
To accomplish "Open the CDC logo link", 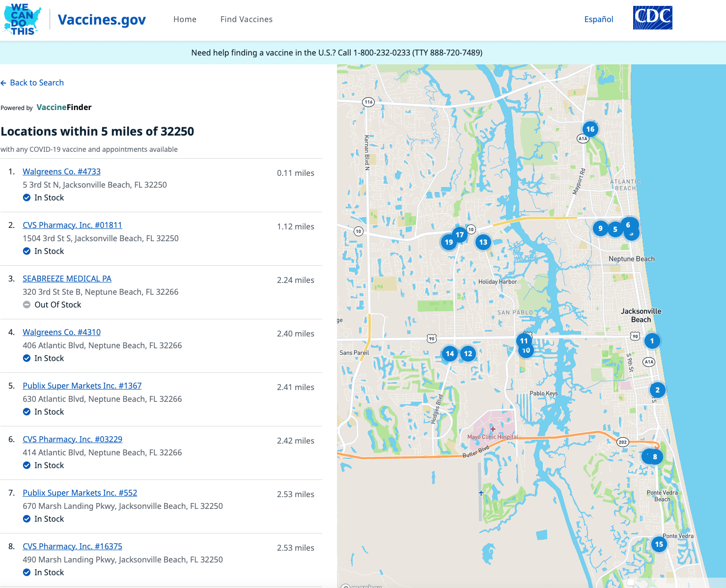I will tap(652, 18).
